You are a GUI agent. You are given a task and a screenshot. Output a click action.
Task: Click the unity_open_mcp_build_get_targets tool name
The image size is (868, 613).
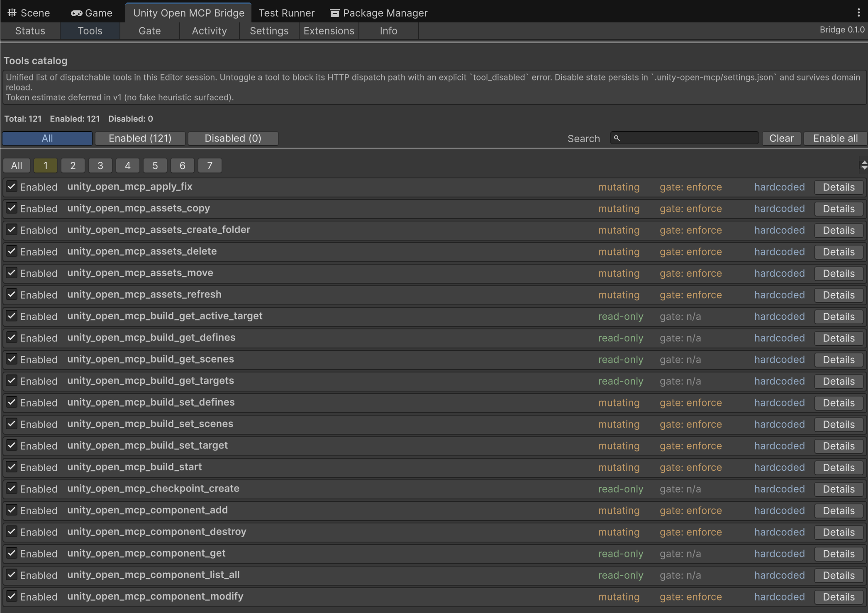(151, 381)
